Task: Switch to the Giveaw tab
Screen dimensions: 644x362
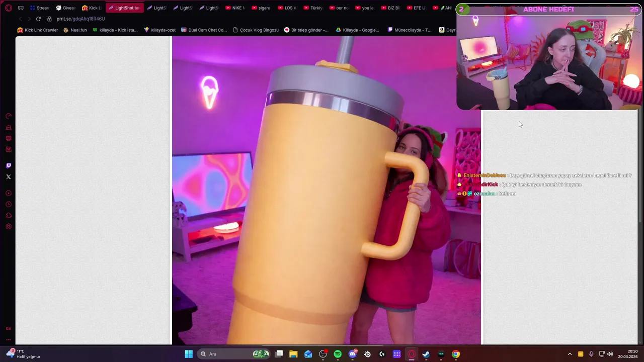Action: click(65, 8)
